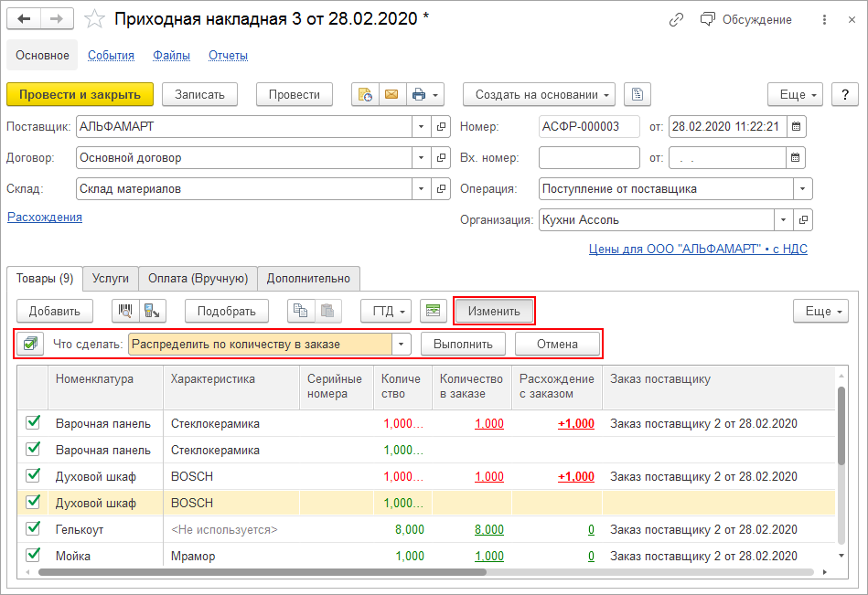Screen dimensions: 868x595
Task: Uncheck the highlighted Духовой шкаф row
Action: [33, 502]
